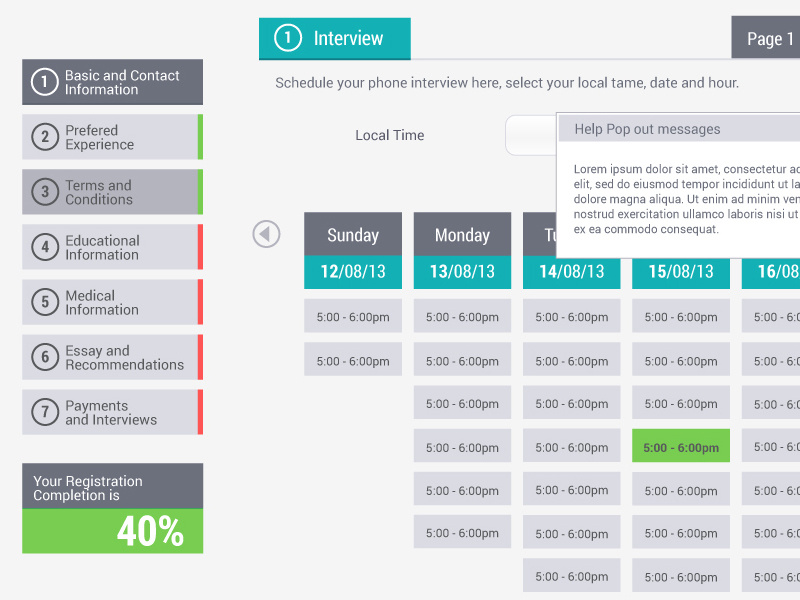Select step 3 Terms and Conditions number icon

coord(44,192)
